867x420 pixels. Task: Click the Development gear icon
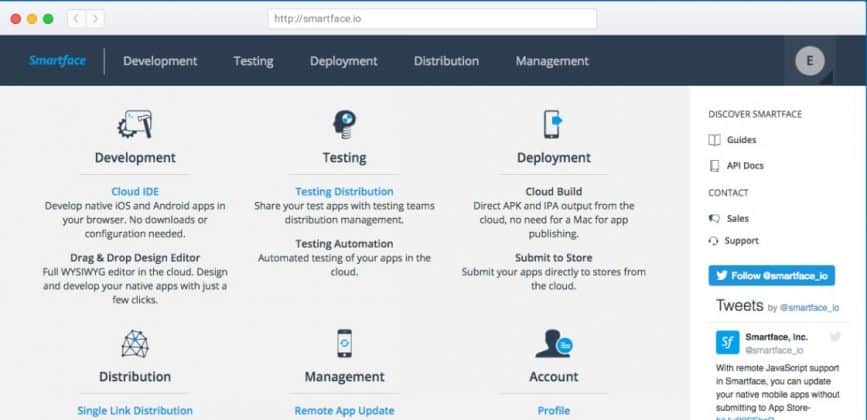(135, 124)
